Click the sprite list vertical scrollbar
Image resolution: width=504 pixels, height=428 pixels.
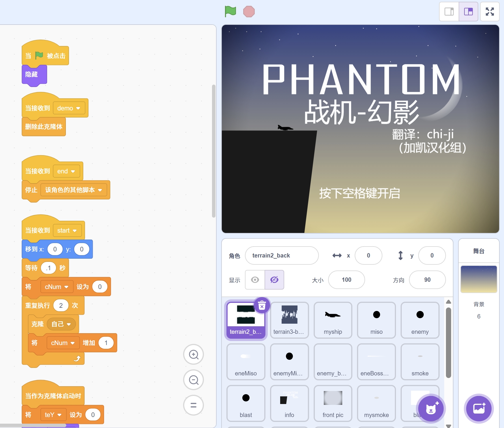click(448, 342)
